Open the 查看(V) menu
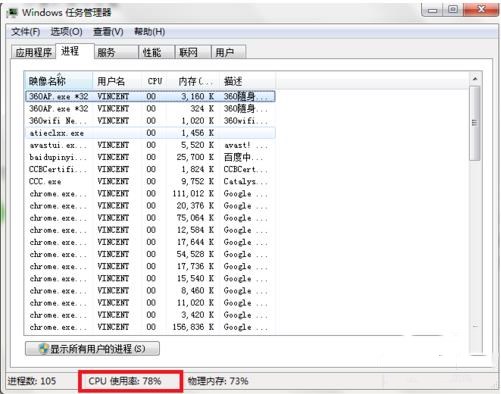501x394 pixels. [108, 32]
